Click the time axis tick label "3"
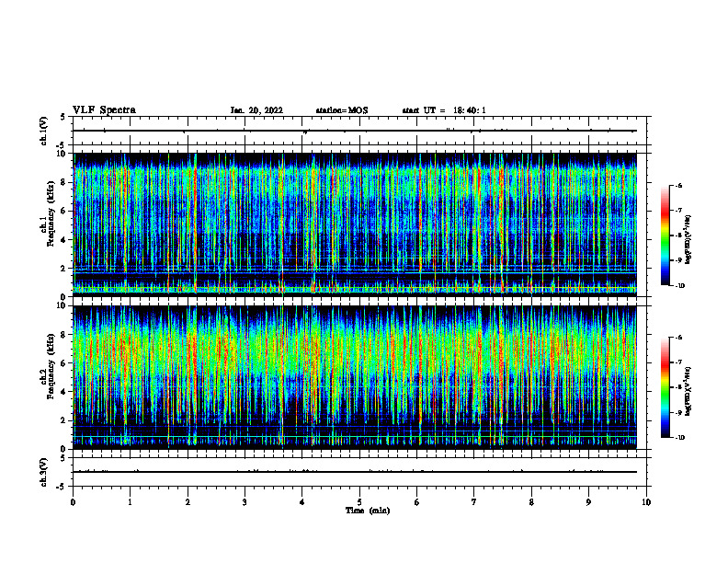Viewport: 728px width, 563px height. click(x=245, y=502)
